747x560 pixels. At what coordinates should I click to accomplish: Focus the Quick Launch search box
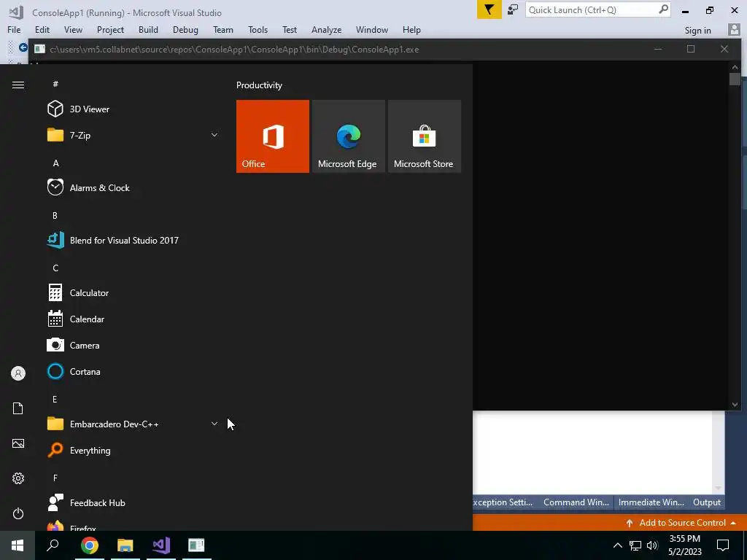[597, 10]
